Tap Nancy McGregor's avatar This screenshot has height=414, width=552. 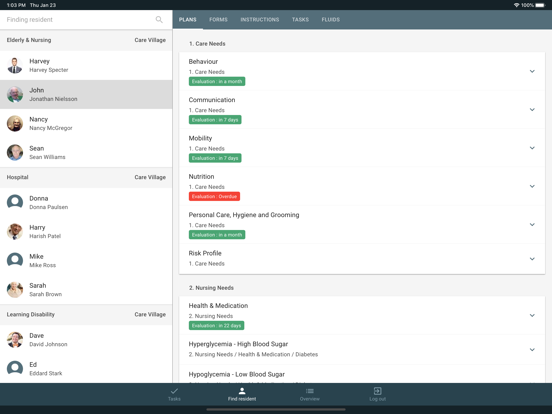(15, 124)
